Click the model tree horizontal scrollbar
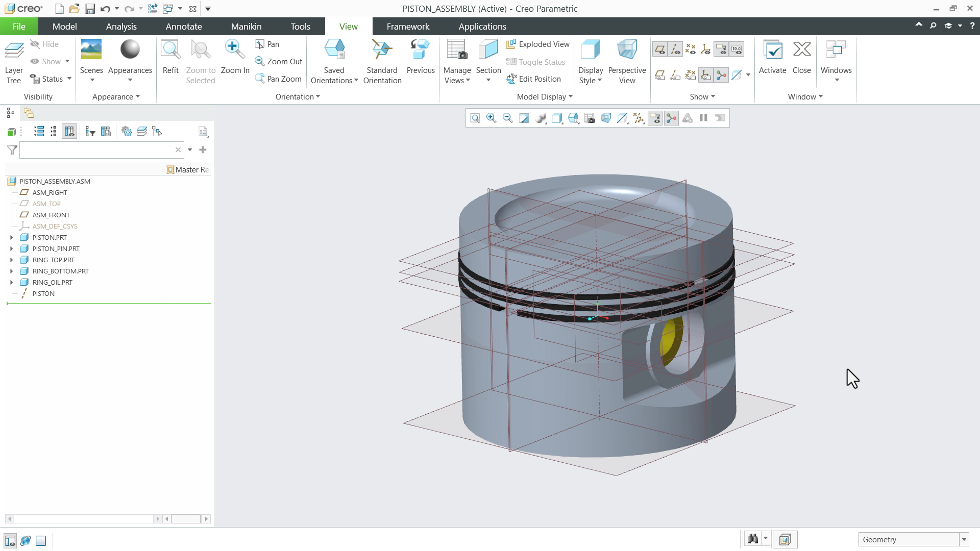 pos(84,519)
